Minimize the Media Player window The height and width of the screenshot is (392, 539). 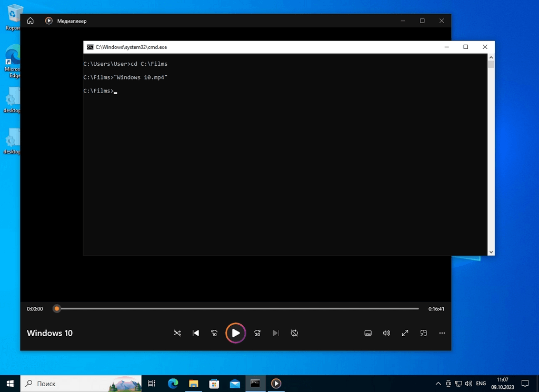[x=403, y=21]
